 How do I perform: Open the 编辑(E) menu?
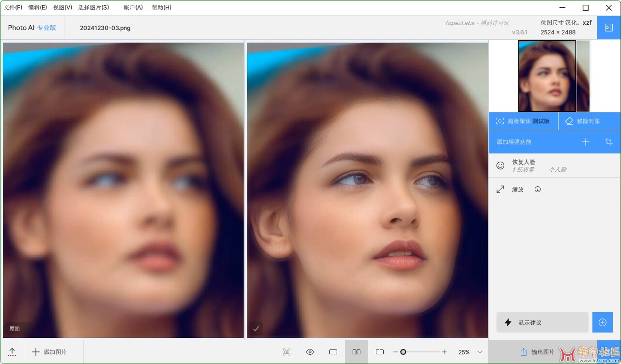[x=38, y=7]
